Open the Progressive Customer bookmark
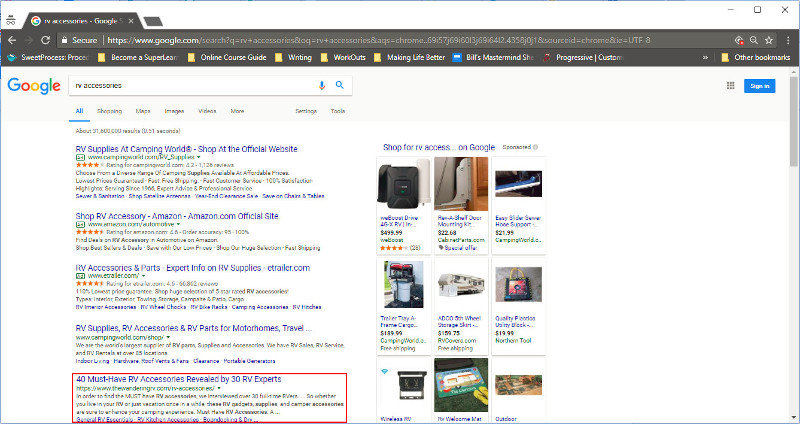Viewport: 800px width, 424px height. 584,58
